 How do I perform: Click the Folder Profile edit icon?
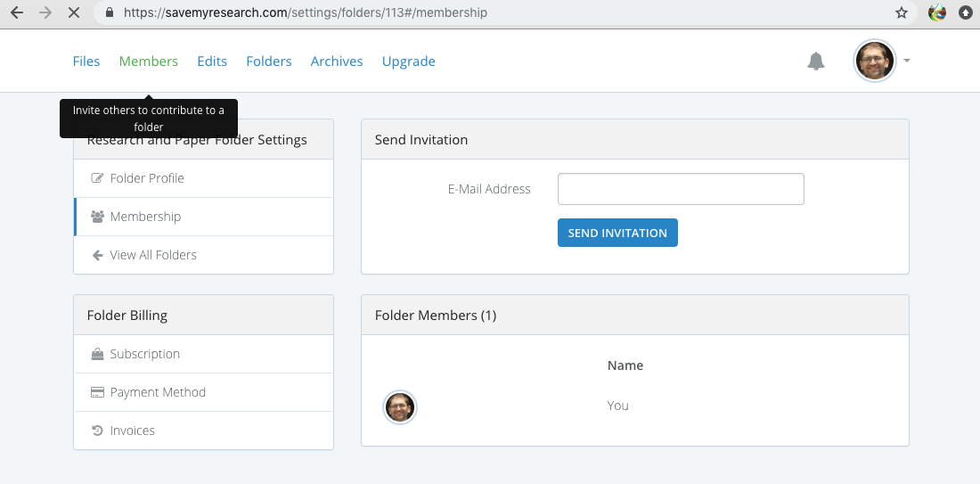(x=98, y=178)
